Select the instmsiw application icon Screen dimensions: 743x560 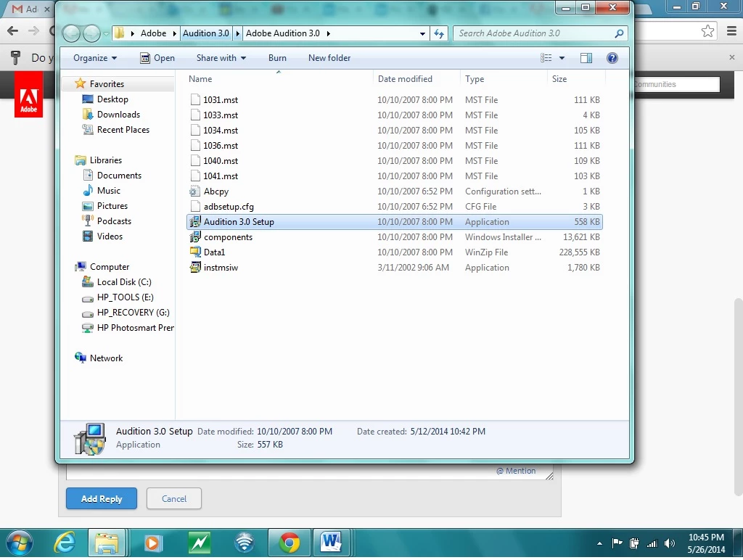click(194, 267)
